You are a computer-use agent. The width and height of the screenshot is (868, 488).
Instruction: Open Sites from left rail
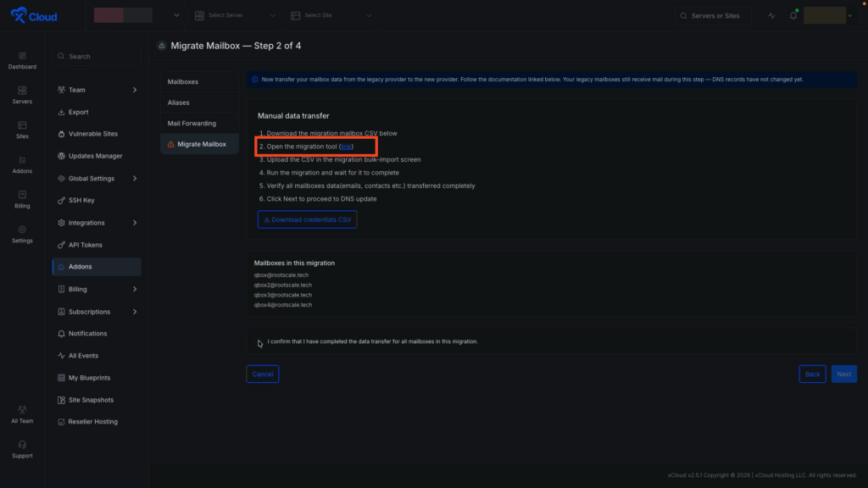tap(22, 130)
